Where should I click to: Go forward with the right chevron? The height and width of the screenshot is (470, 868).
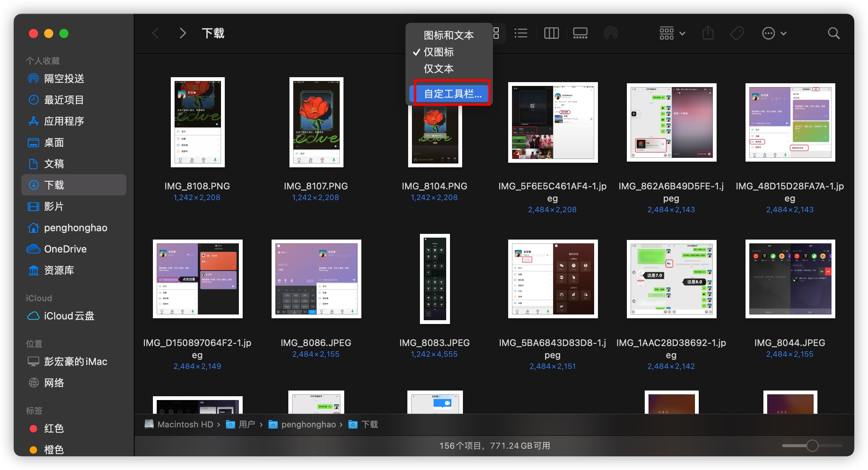tap(183, 33)
